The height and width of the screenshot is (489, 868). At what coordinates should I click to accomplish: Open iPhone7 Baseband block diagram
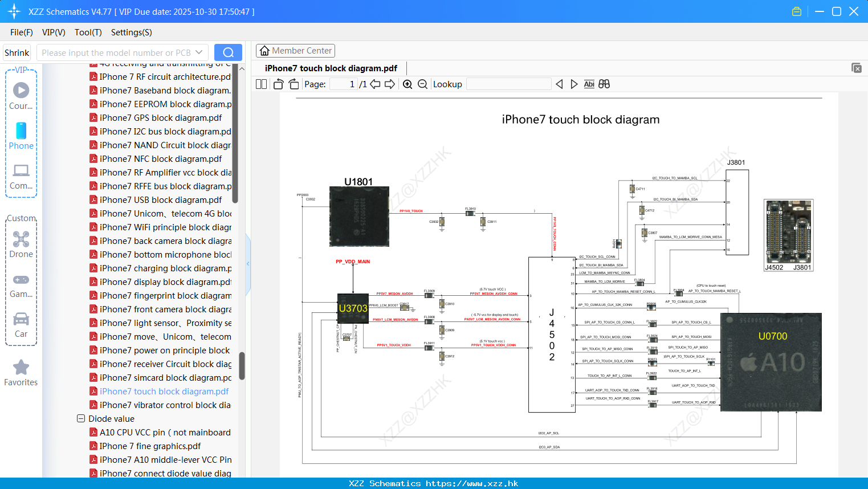(161, 90)
